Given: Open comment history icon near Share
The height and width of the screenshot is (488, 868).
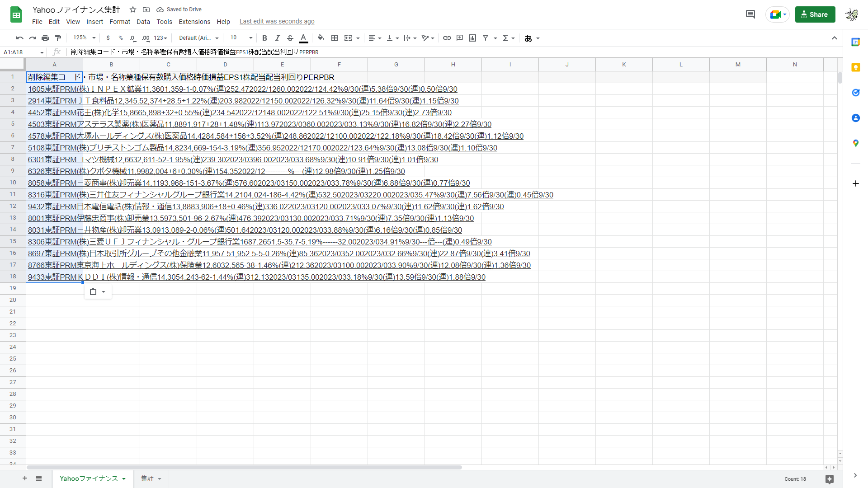Looking at the screenshot, I should (x=750, y=14).
